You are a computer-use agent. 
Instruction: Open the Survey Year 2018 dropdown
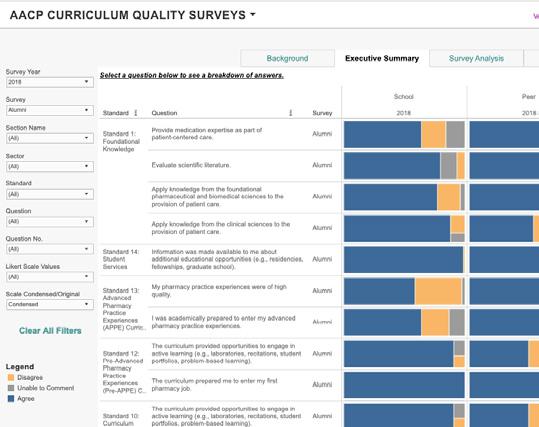50,82
